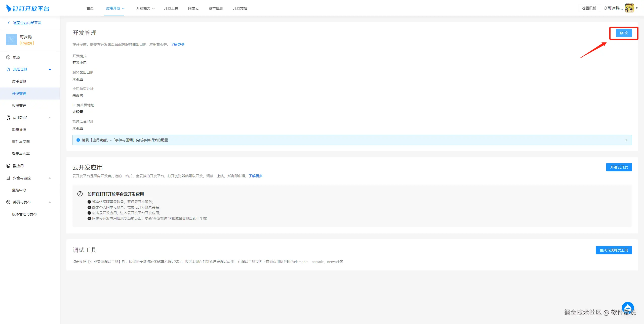The image size is (644, 324).
Task: Open the 开放能力 dropdown menu
Action: click(145, 8)
